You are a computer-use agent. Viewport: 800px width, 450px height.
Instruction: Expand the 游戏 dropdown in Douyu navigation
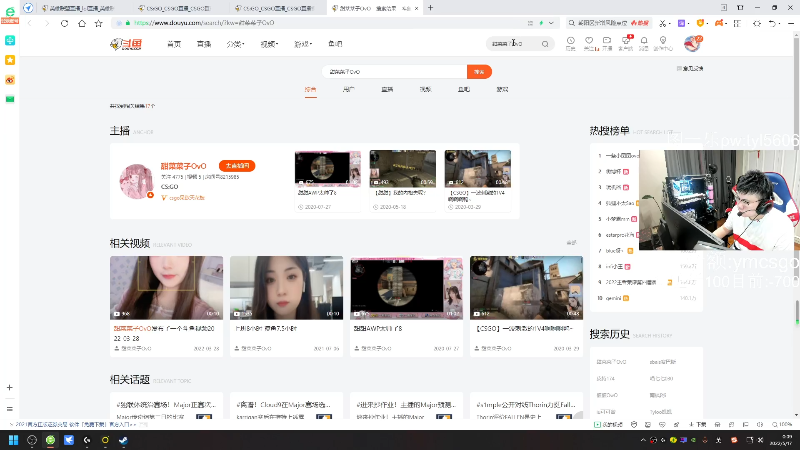click(303, 44)
